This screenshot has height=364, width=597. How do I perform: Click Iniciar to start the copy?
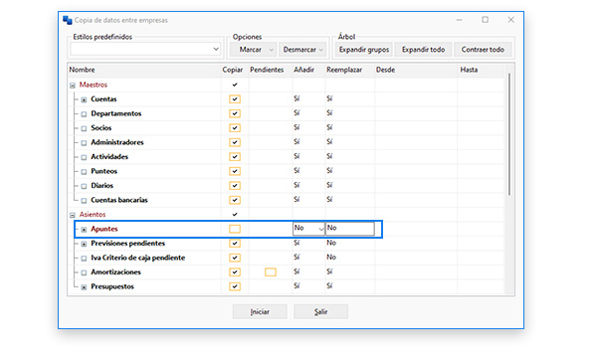pos(260,312)
